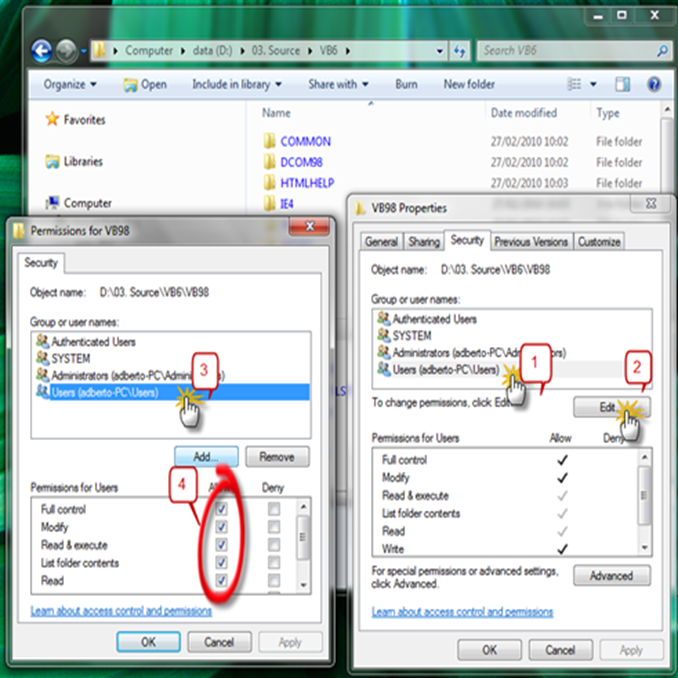Screen dimensions: 678x678
Task: Switch to General tab in VB98 Properties
Action: point(381,241)
